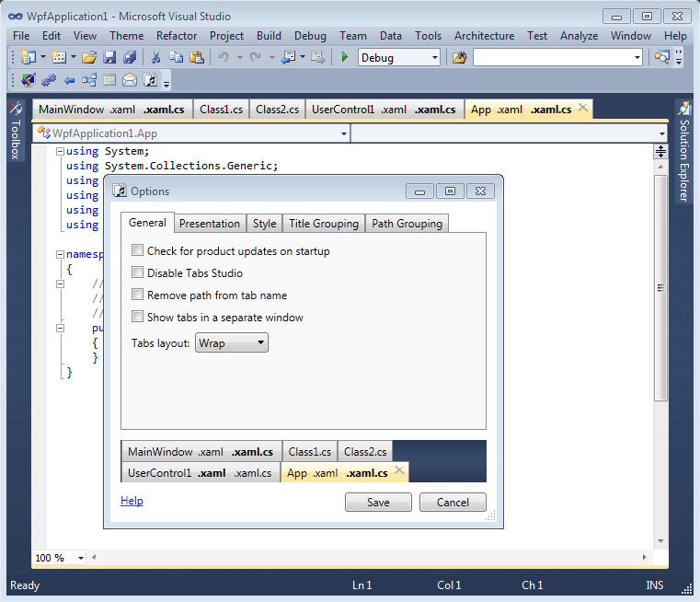Open the Tabs layout Wrap dropdown
Screen dimensions: 700x602
tap(232, 343)
